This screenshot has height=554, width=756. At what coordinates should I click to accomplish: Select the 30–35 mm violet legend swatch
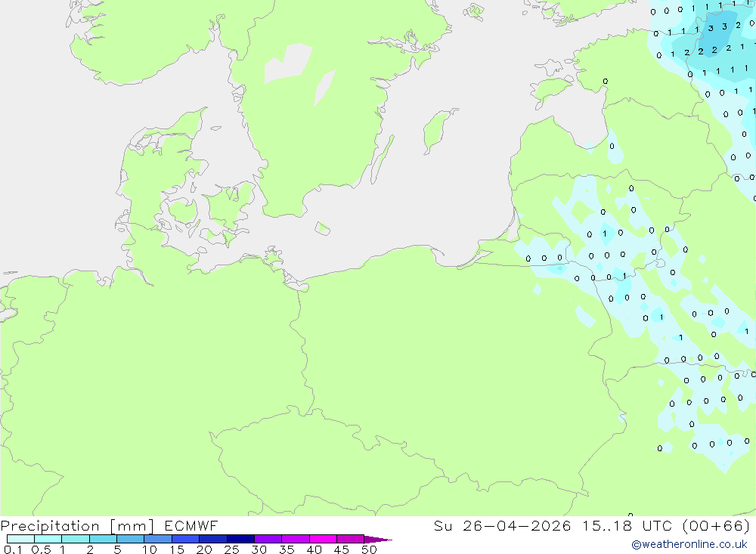click(x=268, y=539)
